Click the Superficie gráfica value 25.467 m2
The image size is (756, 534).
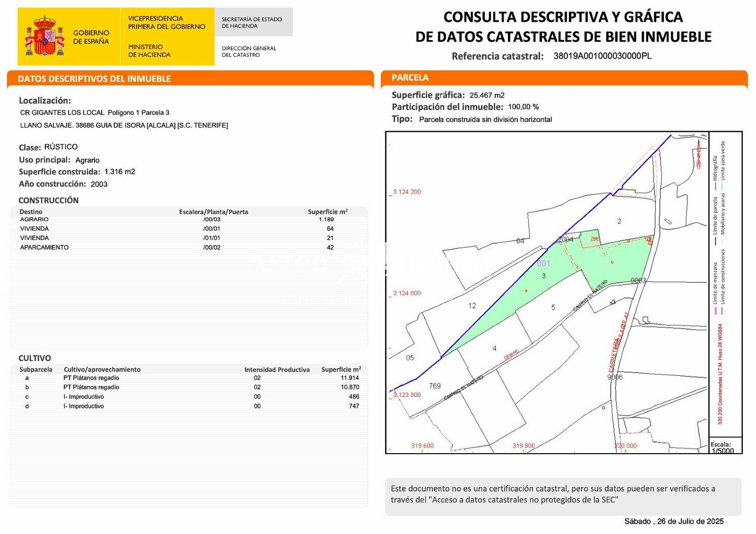pos(487,95)
